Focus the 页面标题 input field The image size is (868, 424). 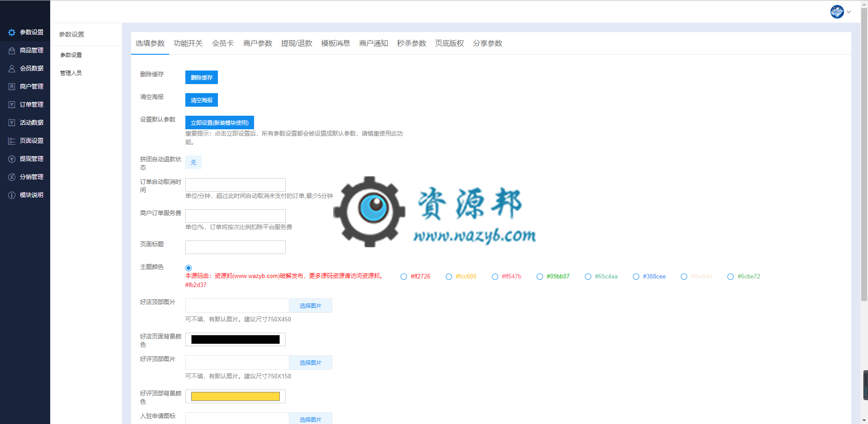pyautogui.click(x=236, y=247)
